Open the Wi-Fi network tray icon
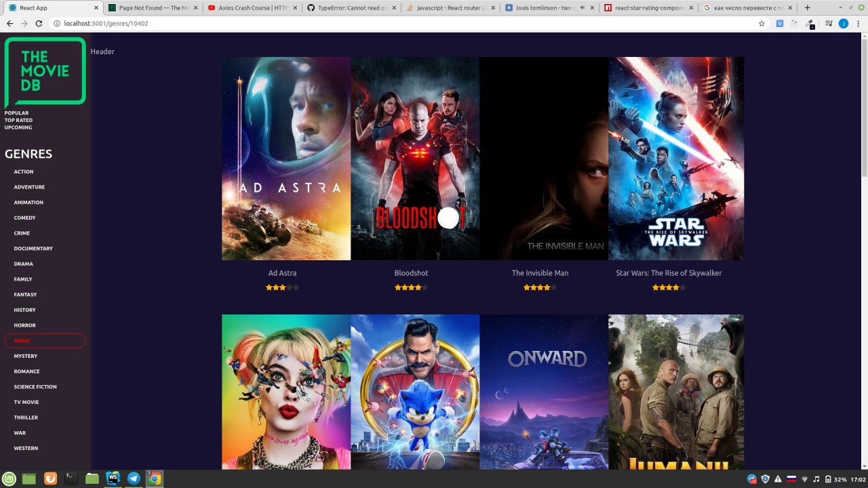 [x=804, y=479]
